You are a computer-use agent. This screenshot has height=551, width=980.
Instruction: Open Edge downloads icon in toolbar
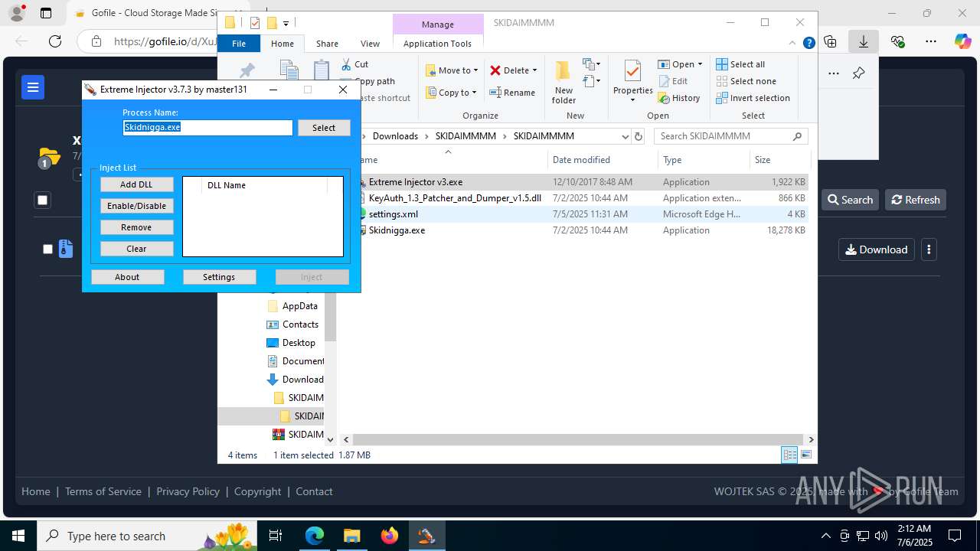tap(864, 41)
